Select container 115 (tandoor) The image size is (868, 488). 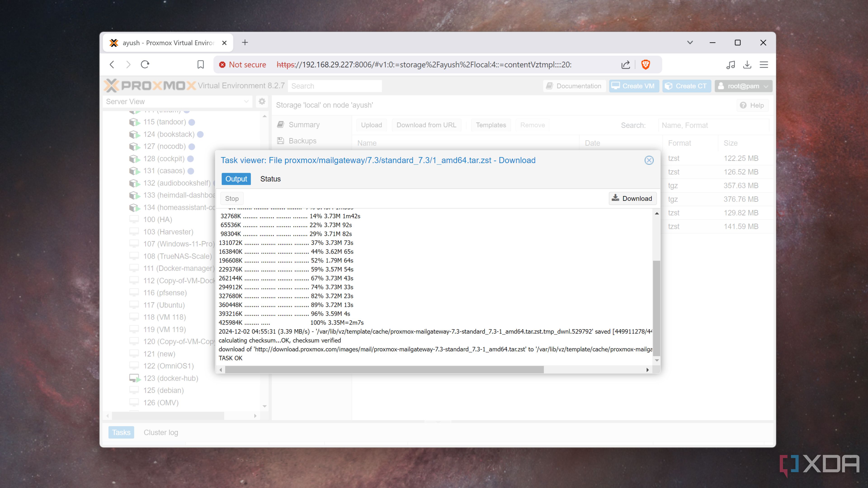[x=164, y=122]
